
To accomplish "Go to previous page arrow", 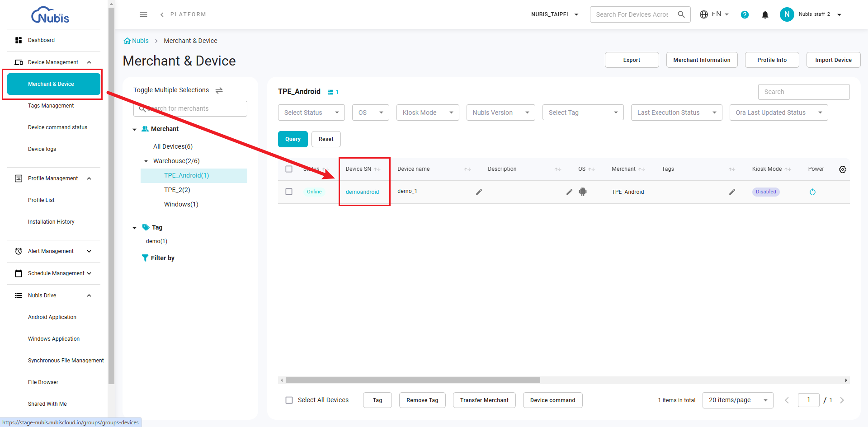I will pyautogui.click(x=787, y=400).
